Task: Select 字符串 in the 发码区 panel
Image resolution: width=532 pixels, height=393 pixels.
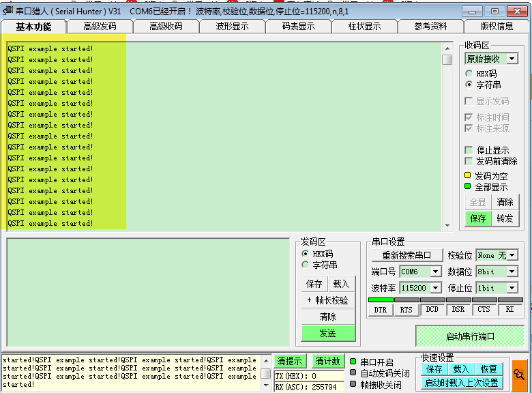Action: tap(305, 264)
